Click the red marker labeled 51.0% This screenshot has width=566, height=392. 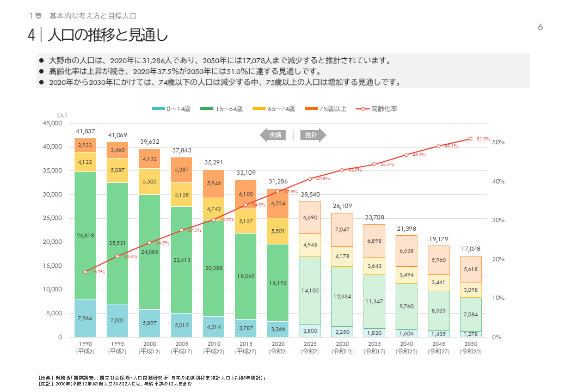[470, 138]
